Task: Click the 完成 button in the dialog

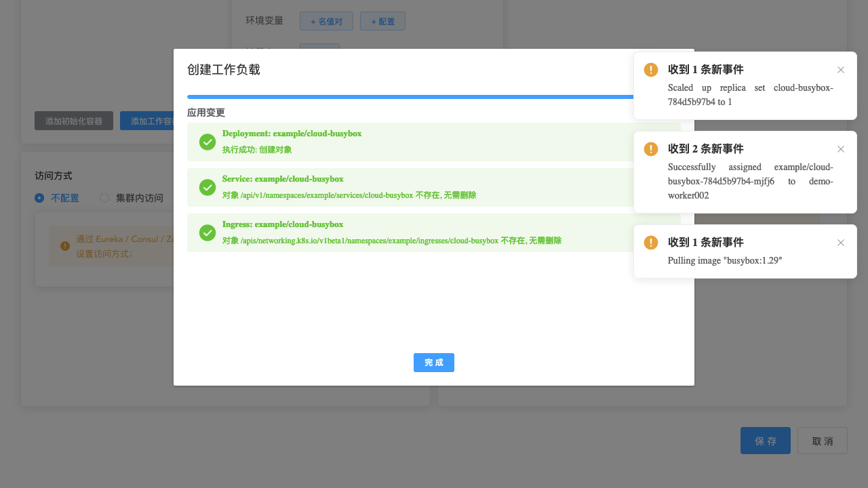Action: (x=433, y=363)
